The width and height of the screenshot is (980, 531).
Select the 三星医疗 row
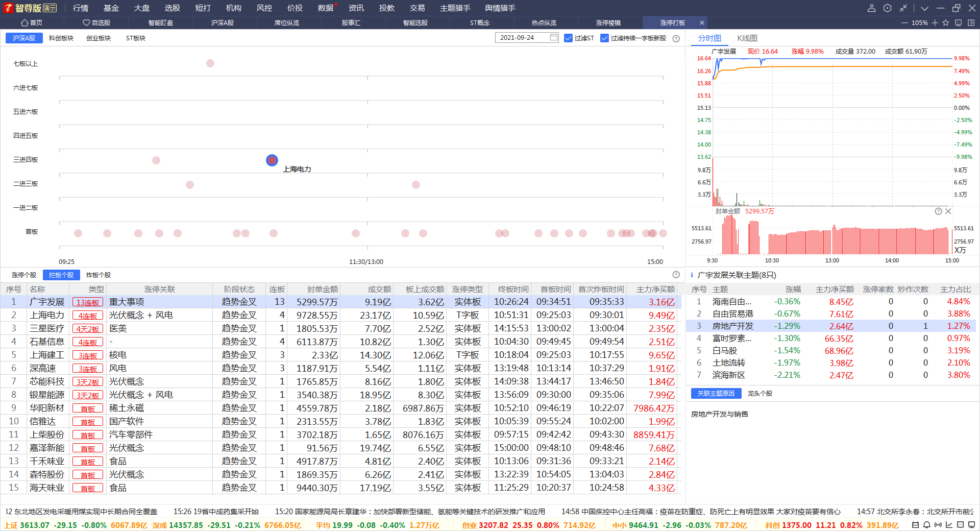(340, 329)
